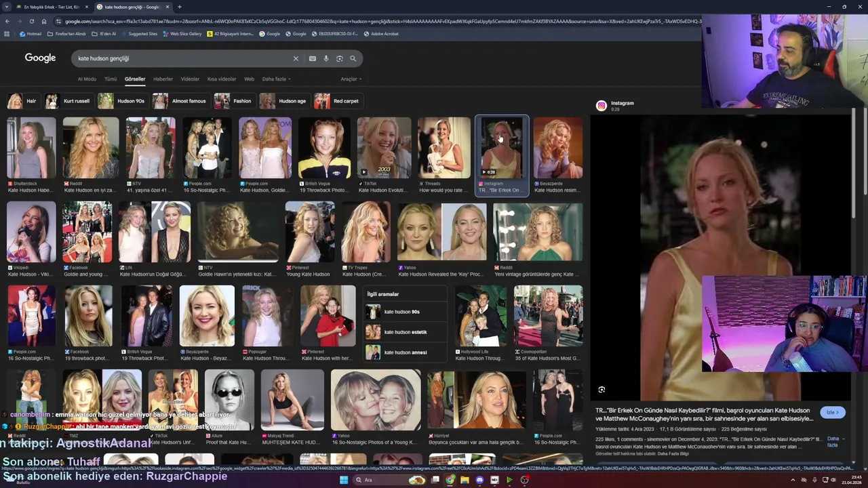Screen dimensions: 868x488
Task: Open the Yahoo 'Kate Hudson Revealed the Key' thumbnail
Action: [441, 232]
